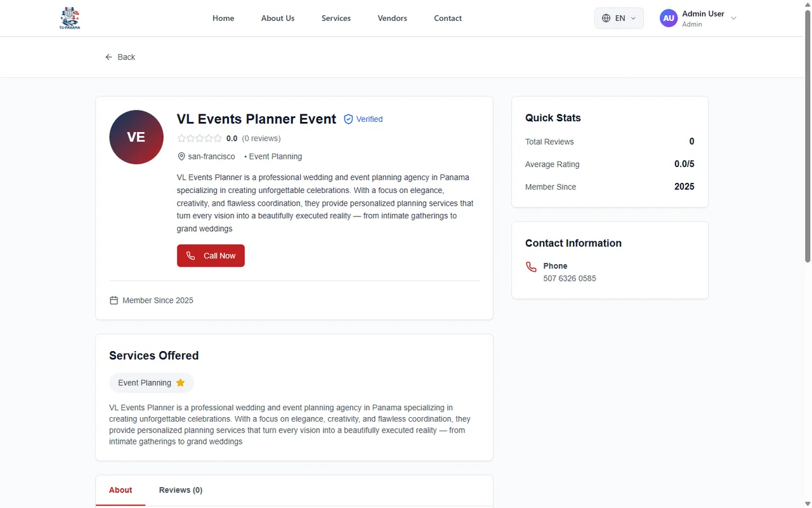Go Back using the arrow link
Screen dimensions: 812x508
point(121,57)
